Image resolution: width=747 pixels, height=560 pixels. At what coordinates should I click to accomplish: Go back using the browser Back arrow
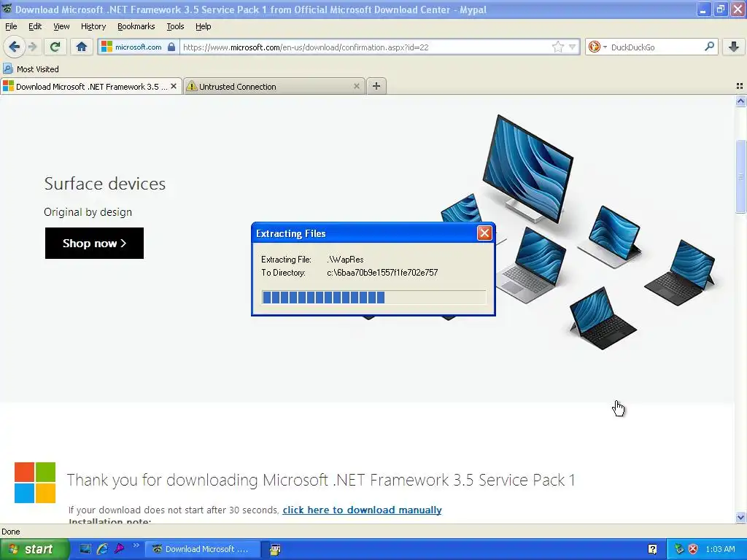pyautogui.click(x=15, y=47)
